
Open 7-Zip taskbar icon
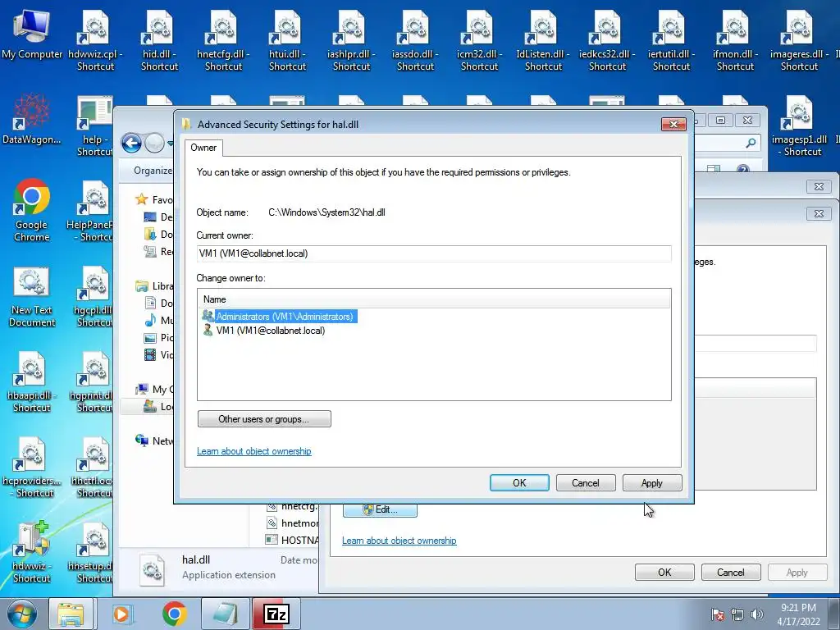pyautogui.click(x=276, y=614)
